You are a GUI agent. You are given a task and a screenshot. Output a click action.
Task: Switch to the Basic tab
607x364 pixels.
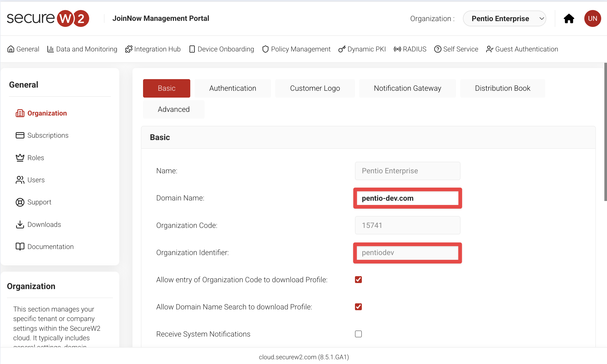coord(167,88)
